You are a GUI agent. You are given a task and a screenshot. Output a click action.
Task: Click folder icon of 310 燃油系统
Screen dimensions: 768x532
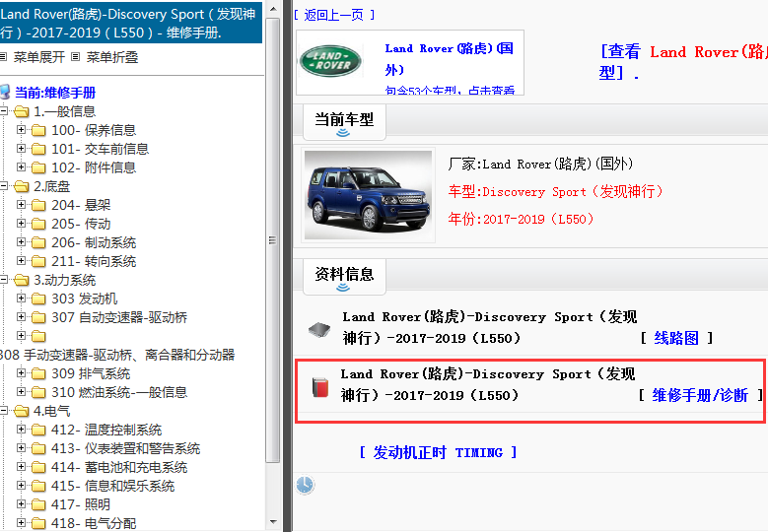pos(38,392)
